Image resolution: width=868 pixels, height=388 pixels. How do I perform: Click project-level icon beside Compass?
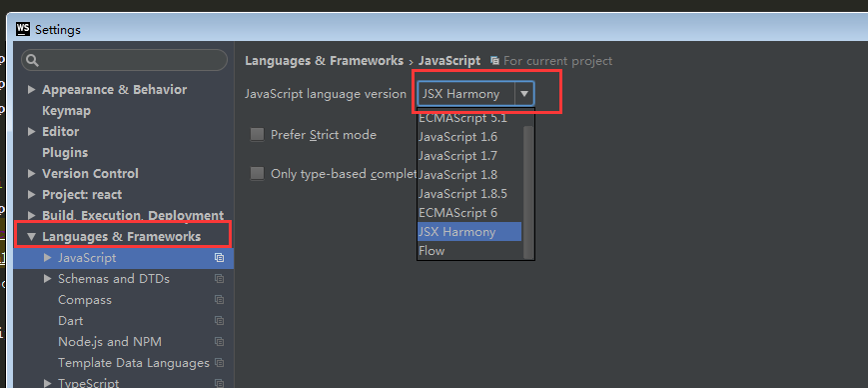pos(219,300)
